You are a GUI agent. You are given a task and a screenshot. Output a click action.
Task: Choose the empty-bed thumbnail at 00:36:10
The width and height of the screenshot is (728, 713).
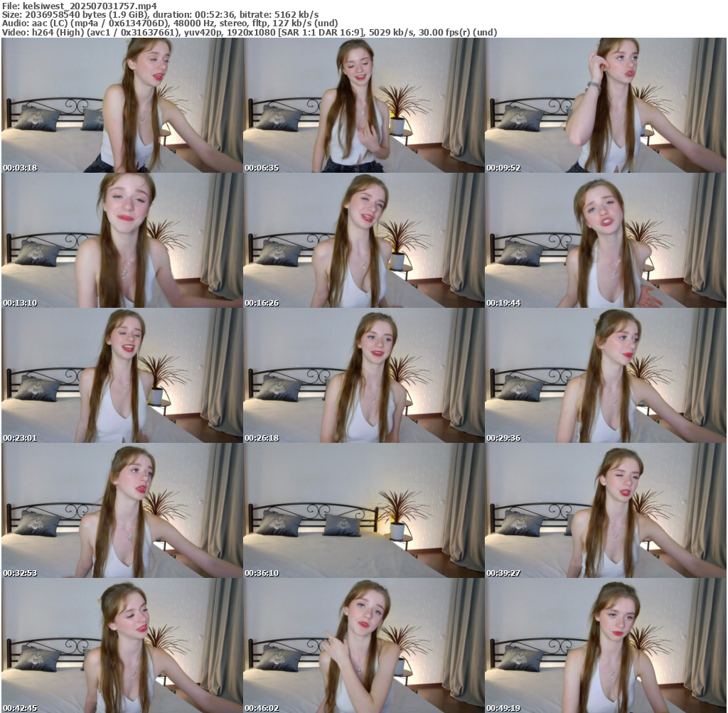[364, 510]
